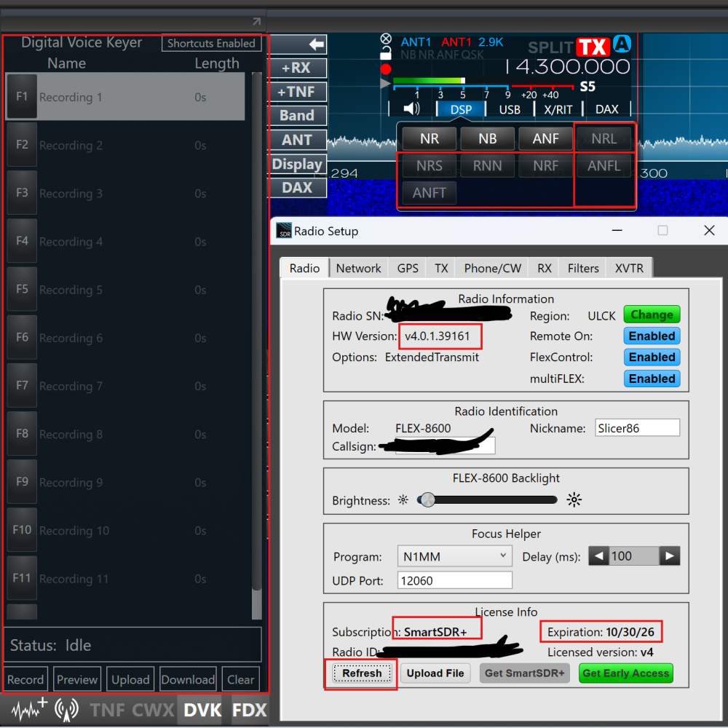This screenshot has width=728, height=728.
Task: Click the slice A letter indicator
Action: point(622,44)
